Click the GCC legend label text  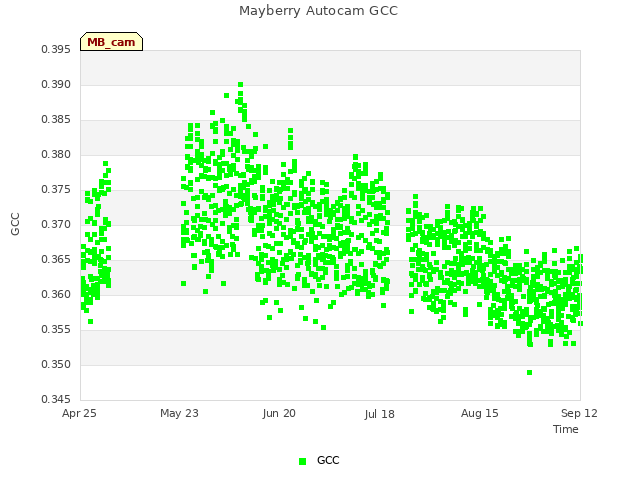pyautogui.click(x=328, y=460)
